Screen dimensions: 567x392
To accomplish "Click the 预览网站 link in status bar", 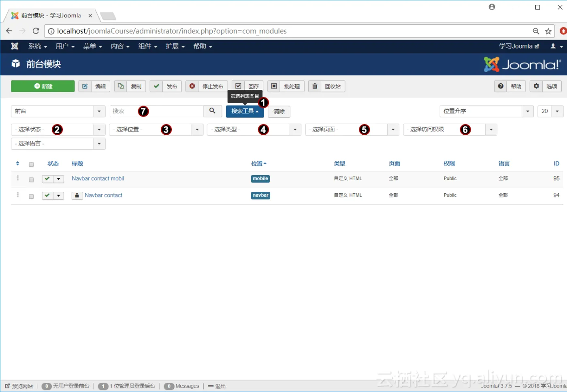I will [x=19, y=386].
